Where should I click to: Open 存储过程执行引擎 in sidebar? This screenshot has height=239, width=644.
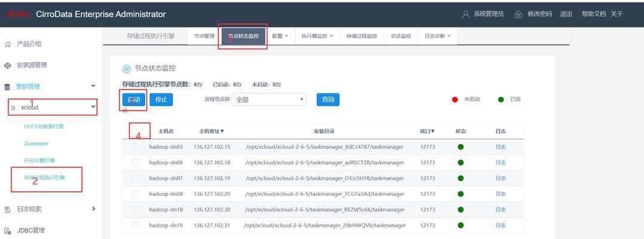click(45, 178)
